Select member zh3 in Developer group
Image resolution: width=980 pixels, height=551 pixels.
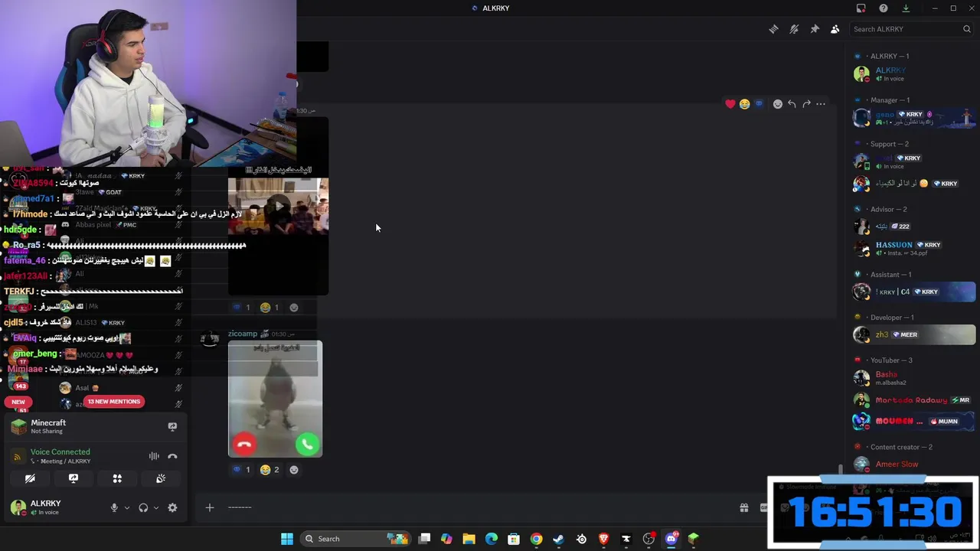coord(913,334)
